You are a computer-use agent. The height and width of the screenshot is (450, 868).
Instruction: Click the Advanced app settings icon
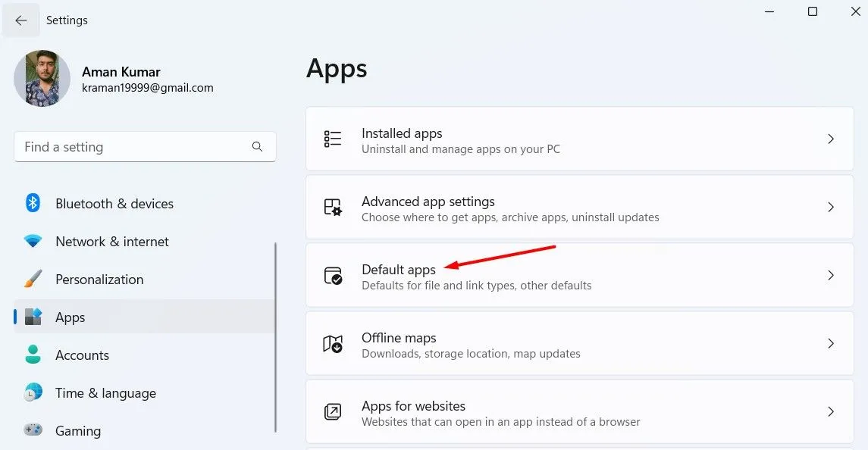click(x=332, y=208)
